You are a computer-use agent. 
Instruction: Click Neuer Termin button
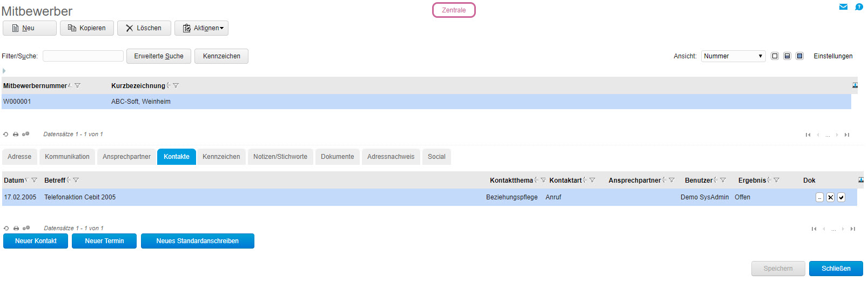tap(104, 241)
